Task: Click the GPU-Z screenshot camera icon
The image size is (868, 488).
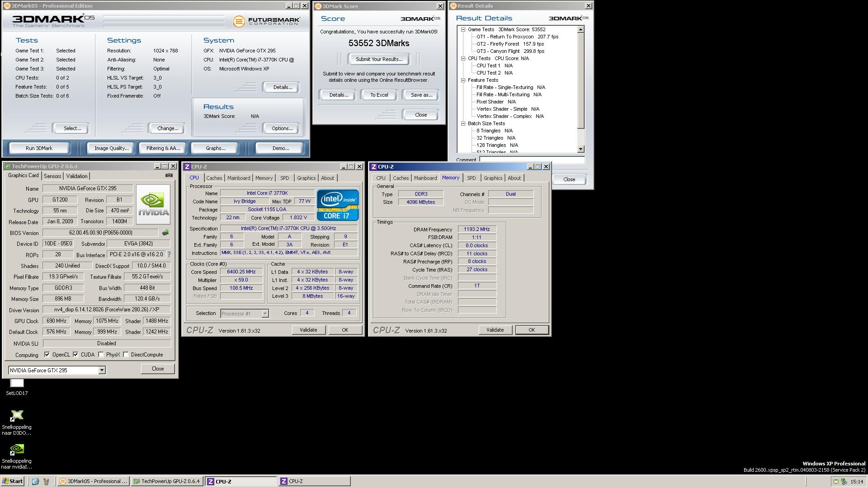Action: 169,175
